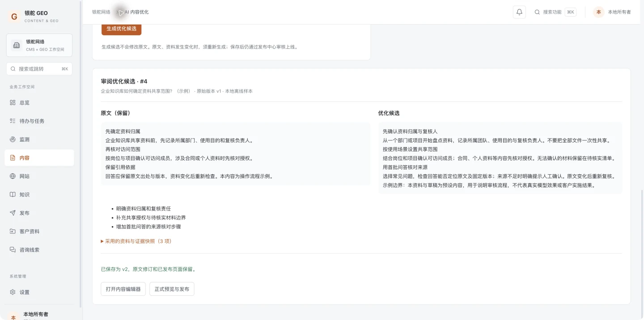Click the top bar search magnifier icon
The image size is (644, 320).
click(537, 12)
